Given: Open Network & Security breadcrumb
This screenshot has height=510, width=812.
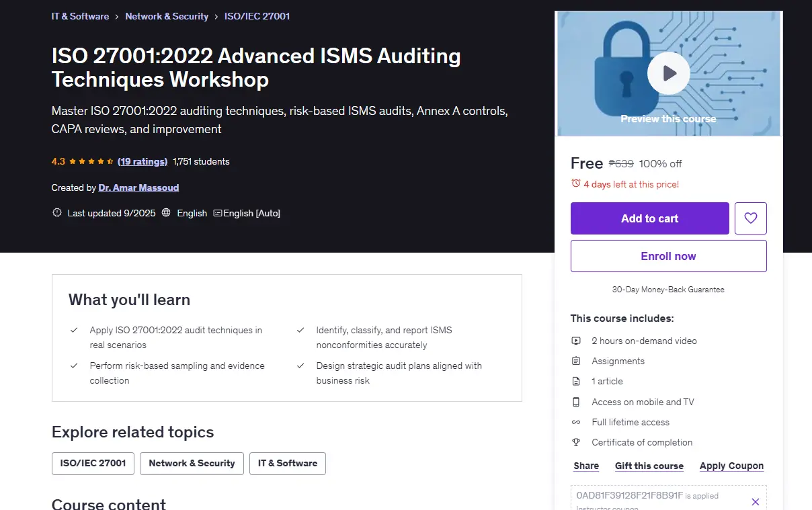Looking at the screenshot, I should click(x=167, y=16).
